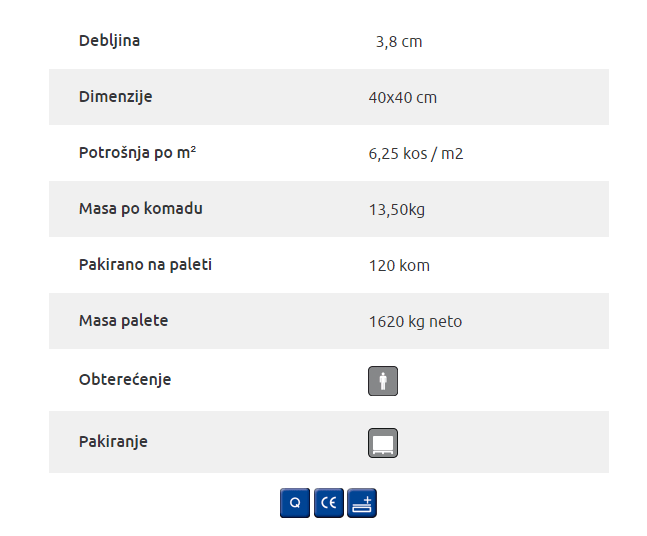Click the 120 kom value
The height and width of the screenshot is (536, 647).
point(399,266)
